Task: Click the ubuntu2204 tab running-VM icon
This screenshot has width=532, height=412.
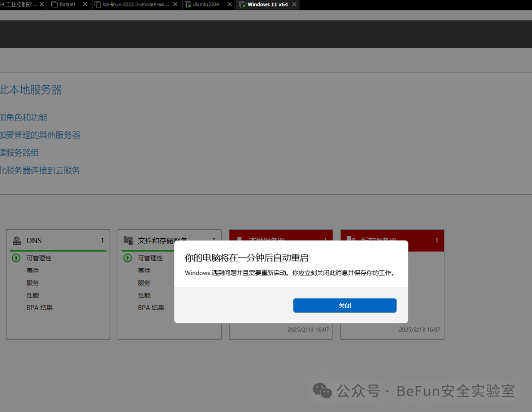Action: click(188, 4)
